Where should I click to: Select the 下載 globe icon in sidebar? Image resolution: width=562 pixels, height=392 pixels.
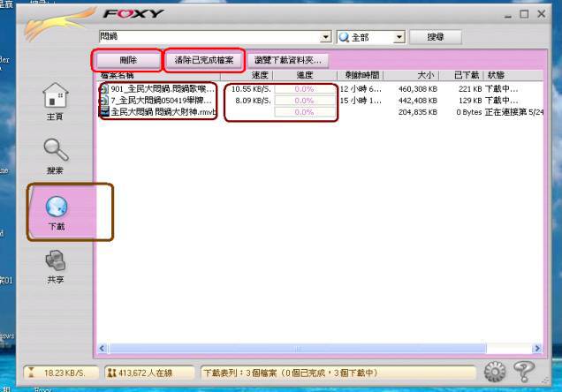click(x=57, y=207)
